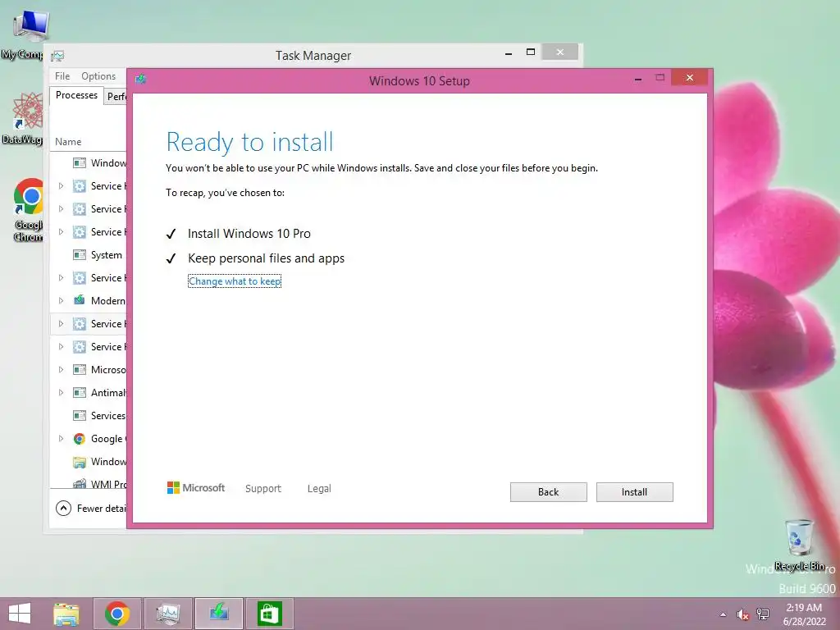840x630 pixels.
Task: Click the Windows 10 Setup title bar icon
Action: click(141, 80)
